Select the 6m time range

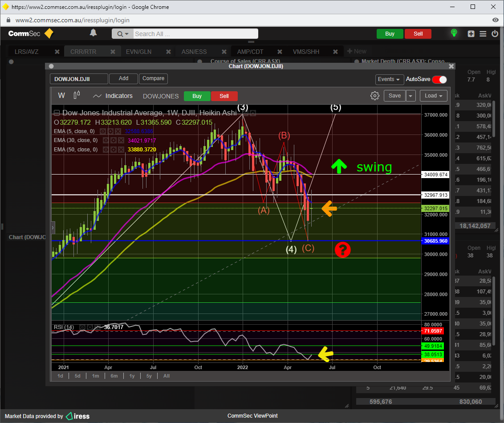(114, 376)
